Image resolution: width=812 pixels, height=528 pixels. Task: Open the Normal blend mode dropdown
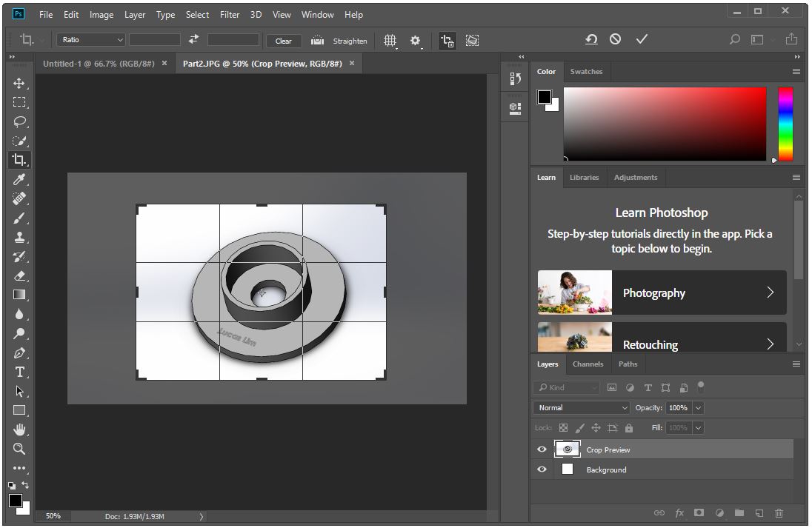(x=582, y=408)
